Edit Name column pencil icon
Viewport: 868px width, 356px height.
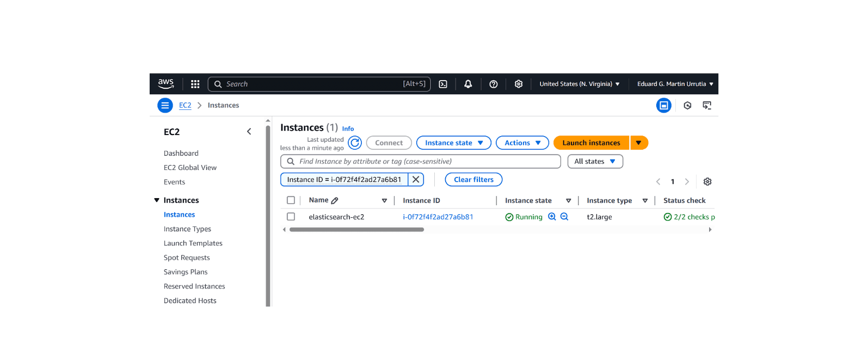335,201
